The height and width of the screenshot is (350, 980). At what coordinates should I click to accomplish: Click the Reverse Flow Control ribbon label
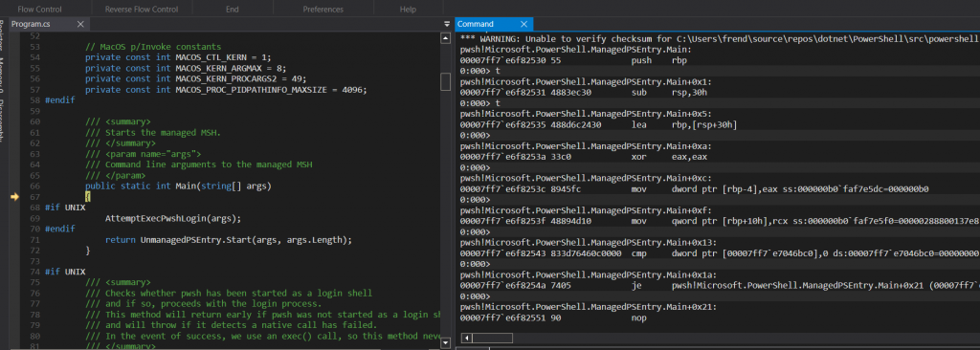(142, 10)
